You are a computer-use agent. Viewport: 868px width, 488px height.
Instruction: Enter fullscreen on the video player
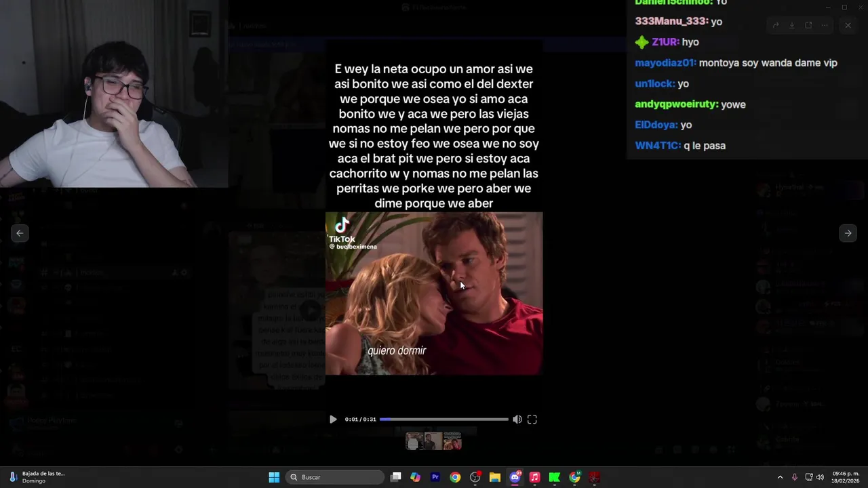click(532, 420)
